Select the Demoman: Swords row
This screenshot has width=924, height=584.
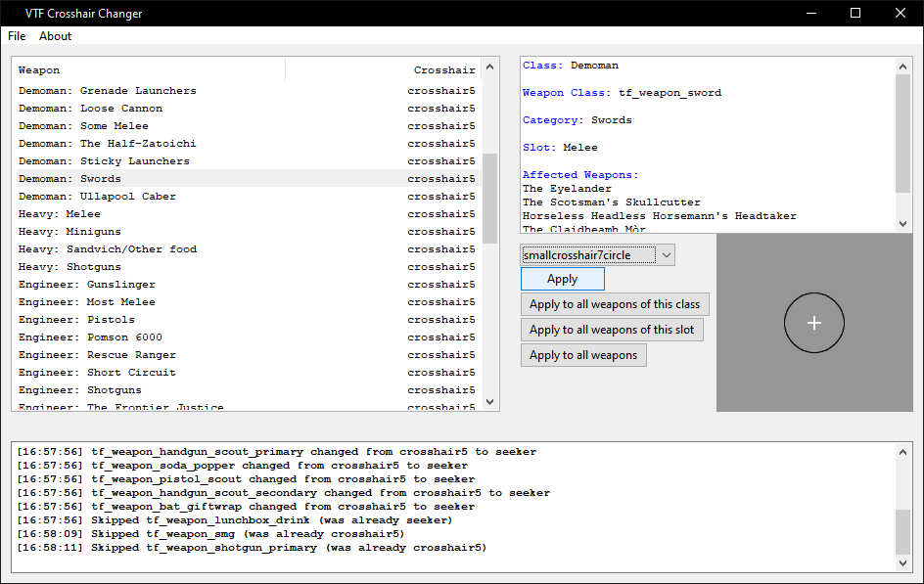pyautogui.click(x=249, y=178)
